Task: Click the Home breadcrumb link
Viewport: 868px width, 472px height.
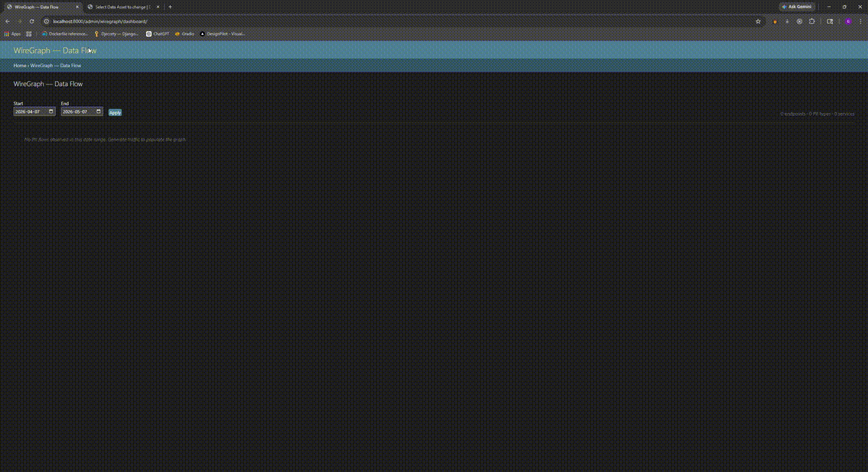Action: point(20,66)
